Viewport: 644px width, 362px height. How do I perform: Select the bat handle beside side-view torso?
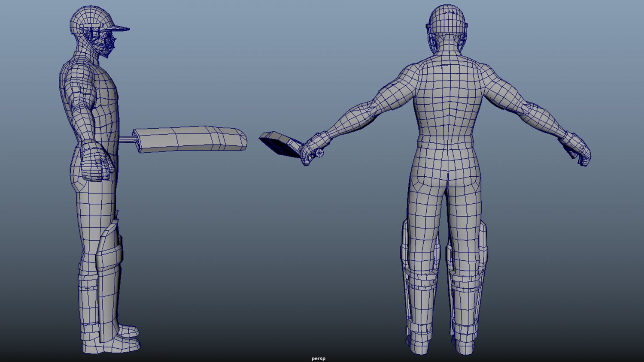click(126, 139)
